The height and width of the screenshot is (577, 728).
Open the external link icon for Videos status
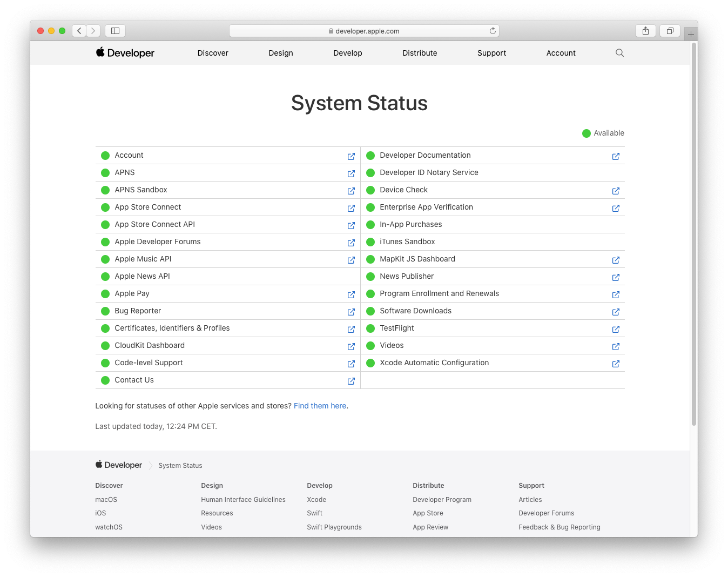(616, 346)
